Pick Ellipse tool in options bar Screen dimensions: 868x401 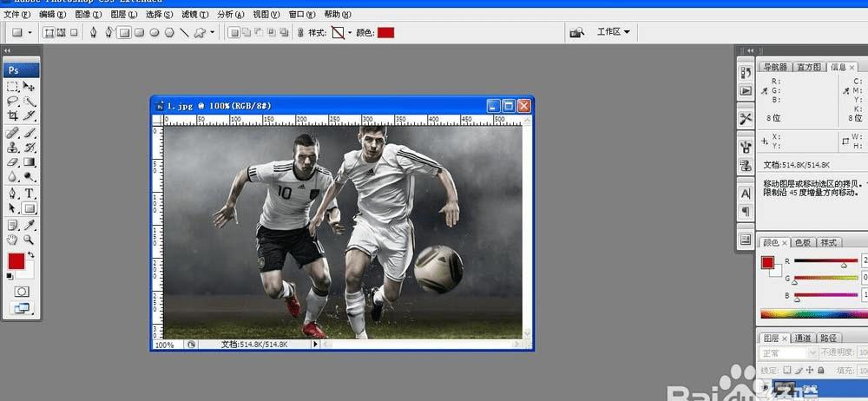tap(155, 33)
